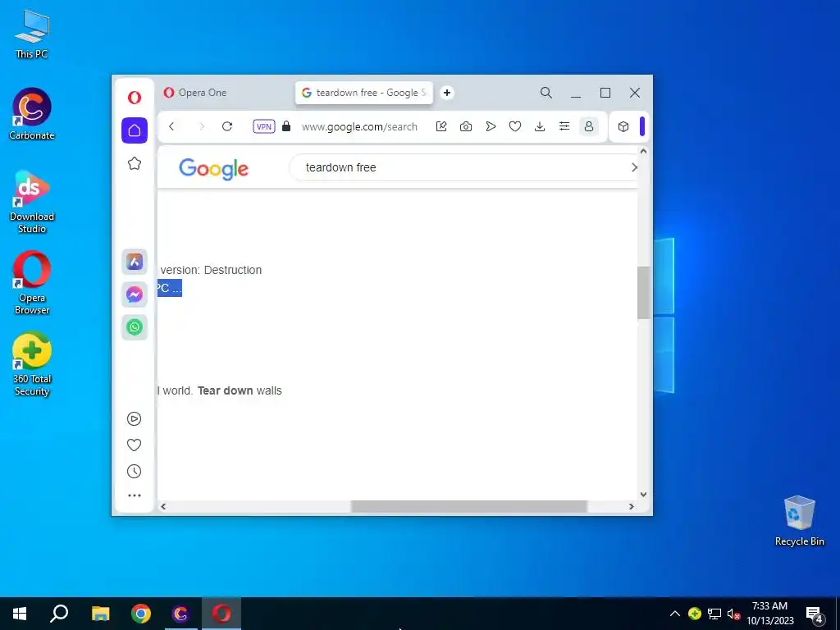Click the scroll down arrow
Screen dimensions: 840x630
pyautogui.click(x=643, y=495)
